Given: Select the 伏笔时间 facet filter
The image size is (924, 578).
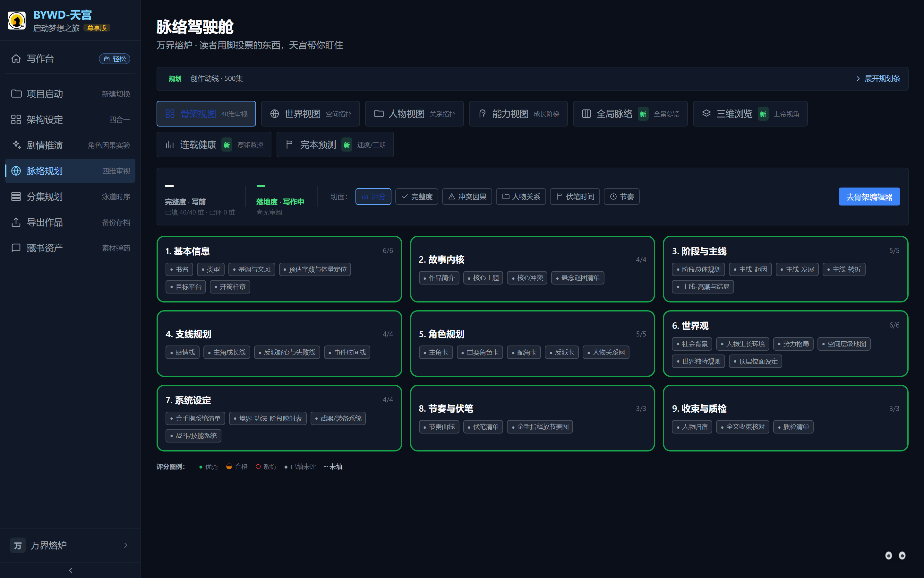Looking at the screenshot, I should [575, 197].
